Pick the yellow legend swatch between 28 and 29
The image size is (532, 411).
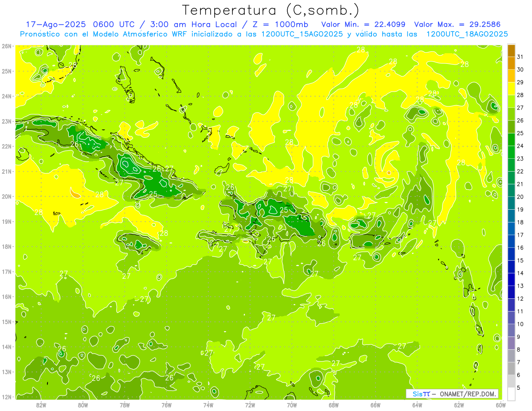[511, 89]
